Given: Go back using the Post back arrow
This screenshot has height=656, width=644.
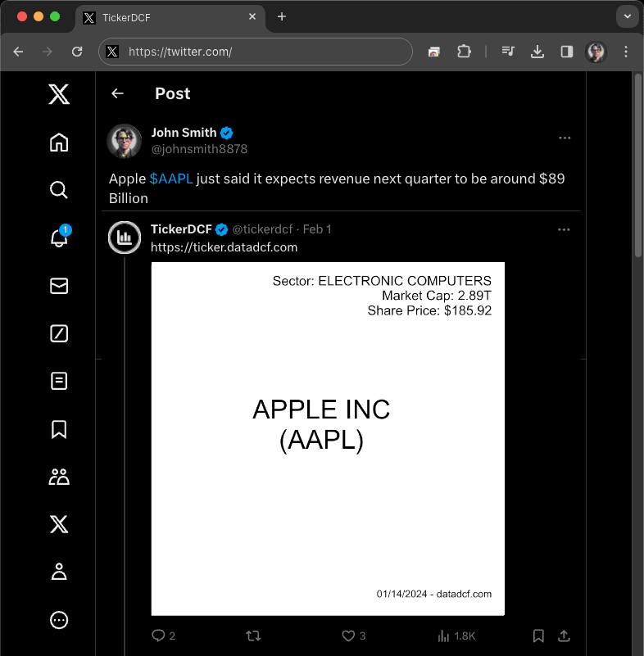Looking at the screenshot, I should point(118,93).
